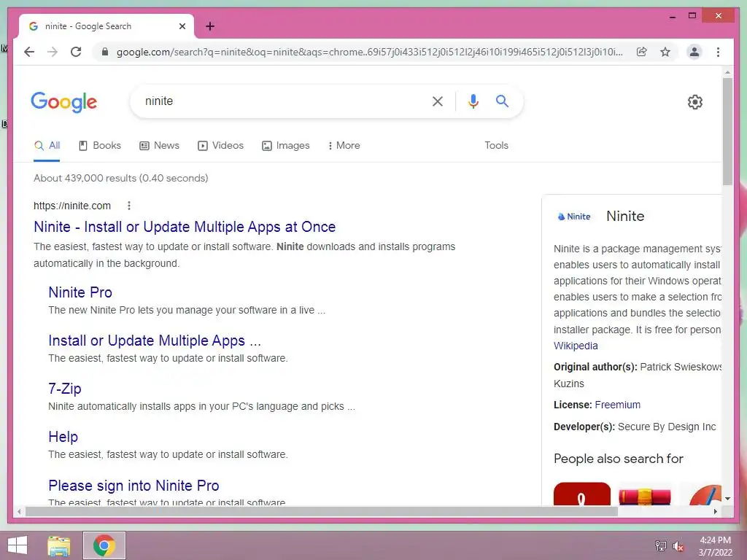The height and width of the screenshot is (560, 747).
Task: Open the Tools filter button
Action: click(x=496, y=146)
